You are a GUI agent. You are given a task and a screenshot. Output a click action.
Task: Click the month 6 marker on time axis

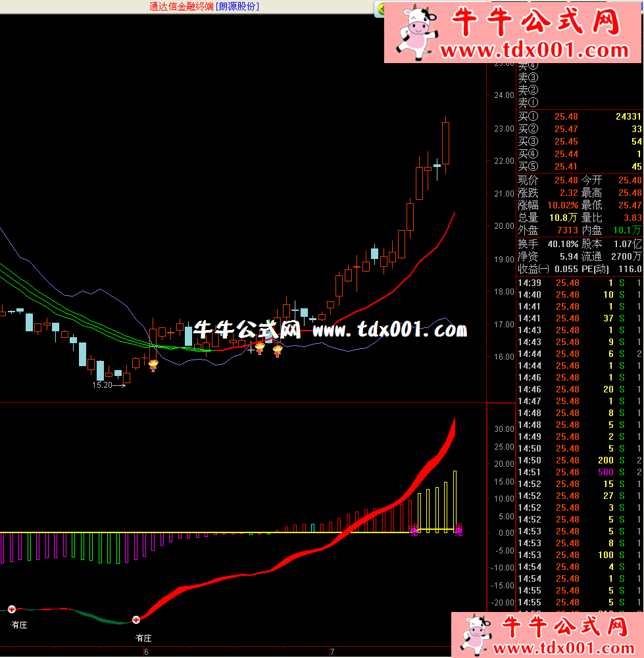146,651
